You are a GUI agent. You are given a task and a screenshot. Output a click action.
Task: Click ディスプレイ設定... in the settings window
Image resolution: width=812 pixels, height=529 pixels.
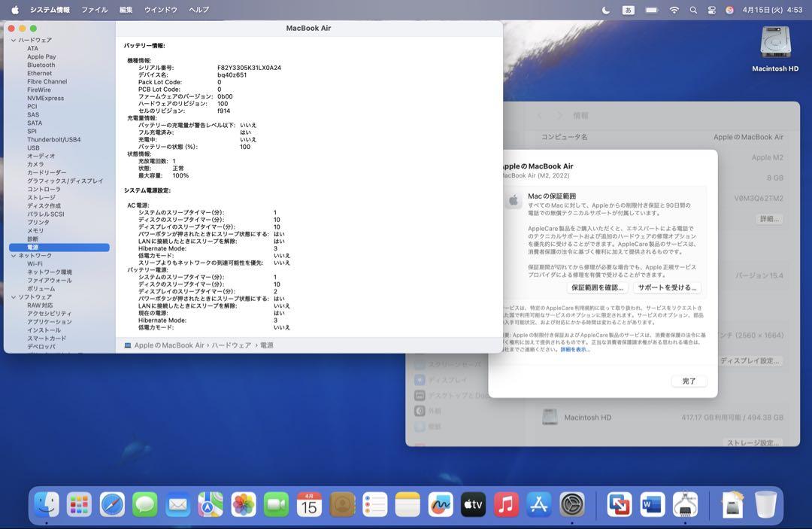point(750,360)
